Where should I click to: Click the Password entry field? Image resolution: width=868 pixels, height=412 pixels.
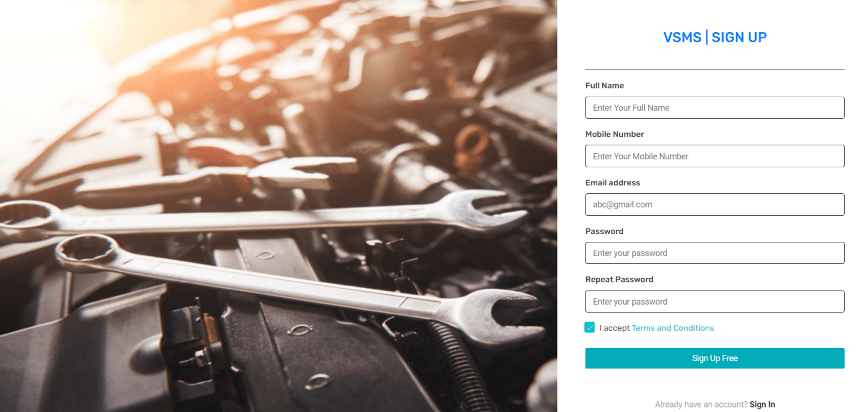click(x=714, y=253)
